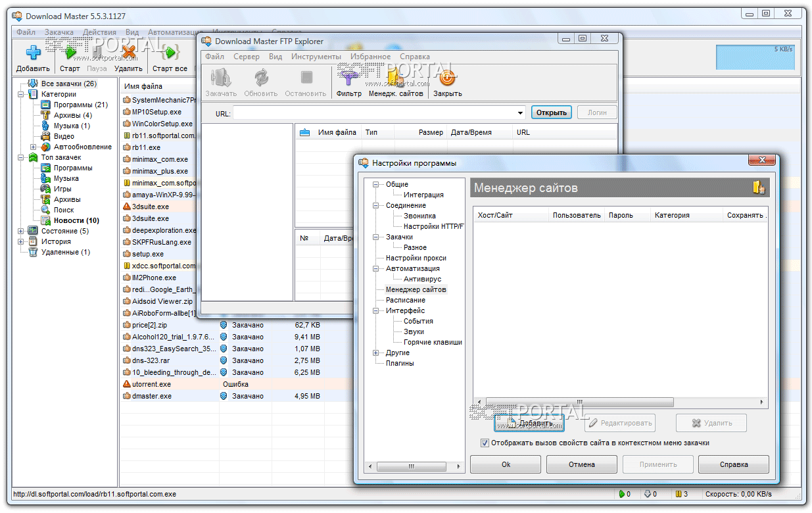Screen dimensions: 812x513
Task: Expand the Состояние (5) tree node
Action: click(x=21, y=231)
